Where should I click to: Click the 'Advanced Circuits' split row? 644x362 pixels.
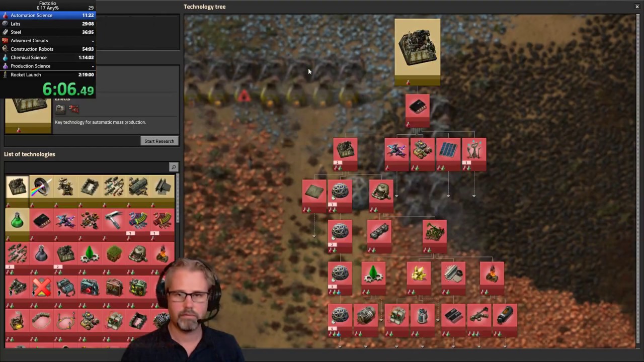click(47, 41)
